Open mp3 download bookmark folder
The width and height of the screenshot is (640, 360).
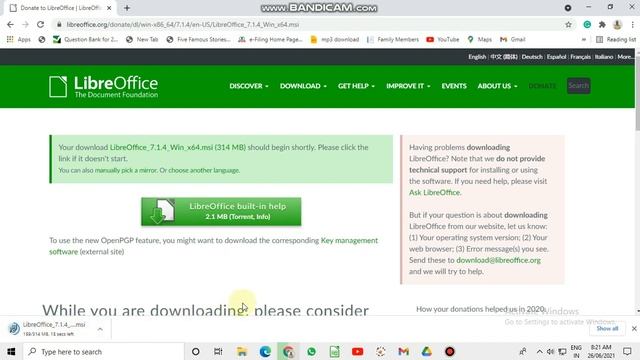pos(335,40)
